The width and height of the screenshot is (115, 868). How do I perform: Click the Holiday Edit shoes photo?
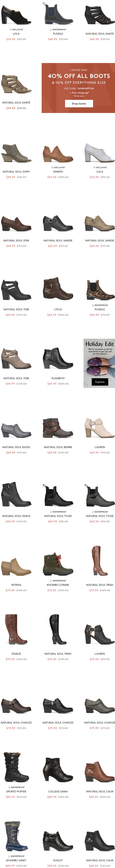(x=99, y=366)
